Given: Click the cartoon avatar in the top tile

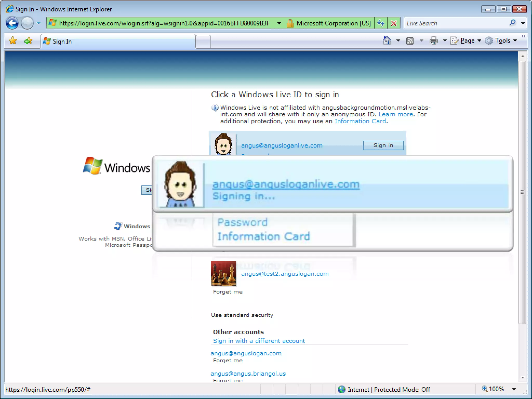Looking at the screenshot, I should (223, 144).
